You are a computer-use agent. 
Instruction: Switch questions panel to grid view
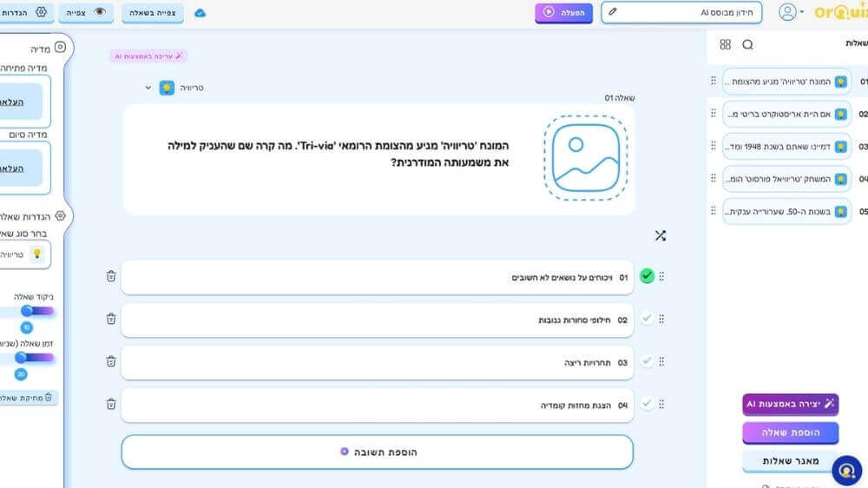[726, 44]
